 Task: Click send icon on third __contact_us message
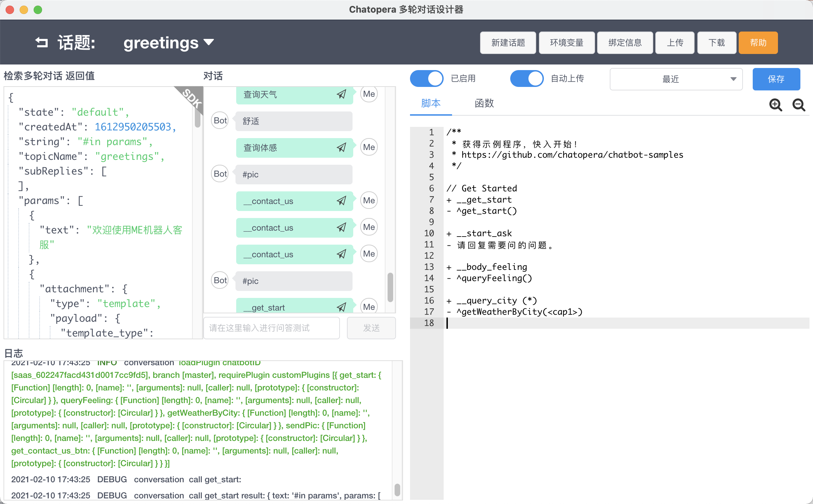coord(341,254)
